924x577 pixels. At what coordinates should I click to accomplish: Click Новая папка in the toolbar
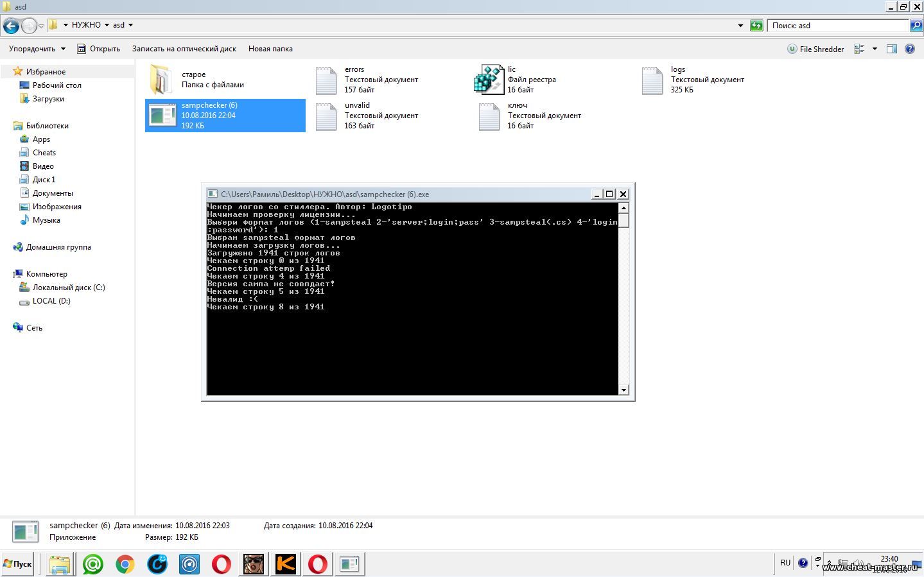tap(270, 49)
